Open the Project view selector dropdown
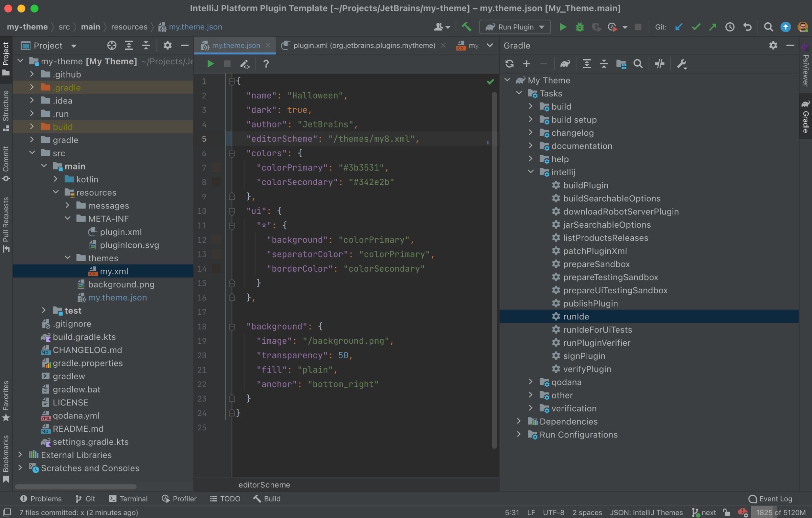This screenshot has width=812, height=518. [x=49, y=45]
